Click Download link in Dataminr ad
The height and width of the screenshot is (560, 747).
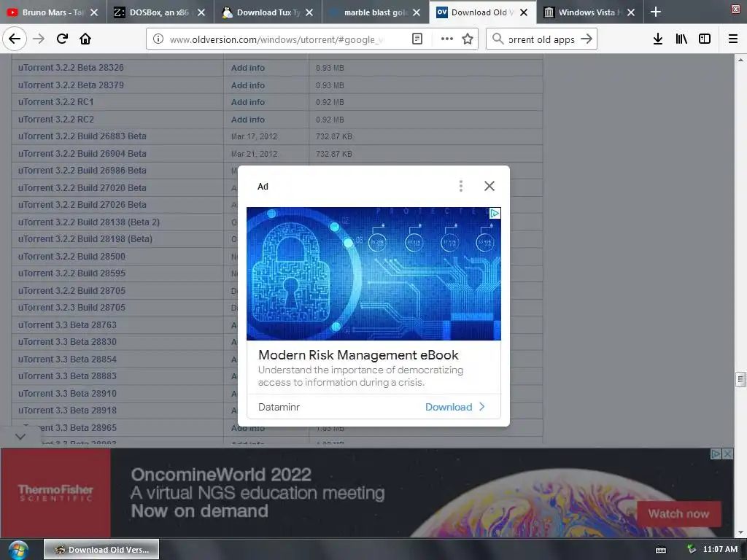(454, 407)
